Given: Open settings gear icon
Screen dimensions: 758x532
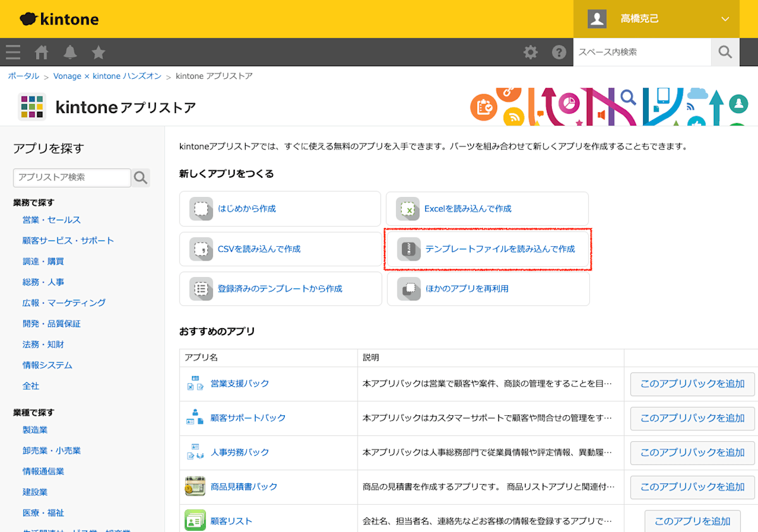Looking at the screenshot, I should [531, 52].
